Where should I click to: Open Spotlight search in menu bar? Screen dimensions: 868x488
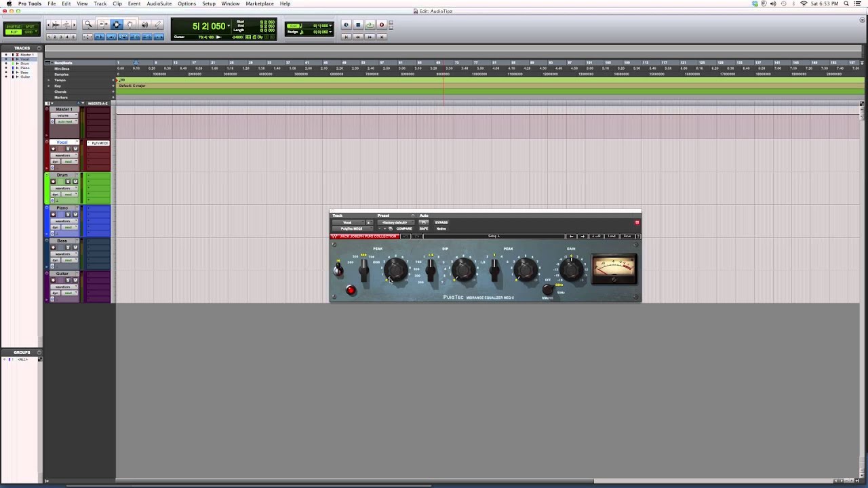coord(846,3)
